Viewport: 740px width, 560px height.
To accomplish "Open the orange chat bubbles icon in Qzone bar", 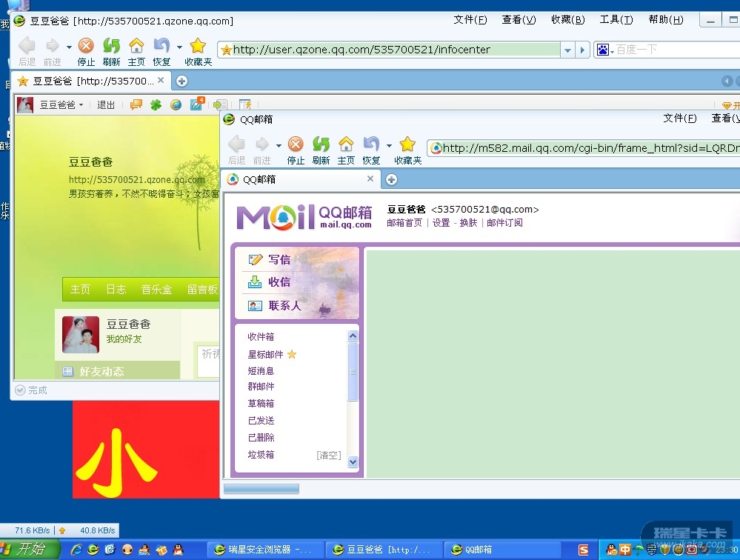I will (x=136, y=104).
